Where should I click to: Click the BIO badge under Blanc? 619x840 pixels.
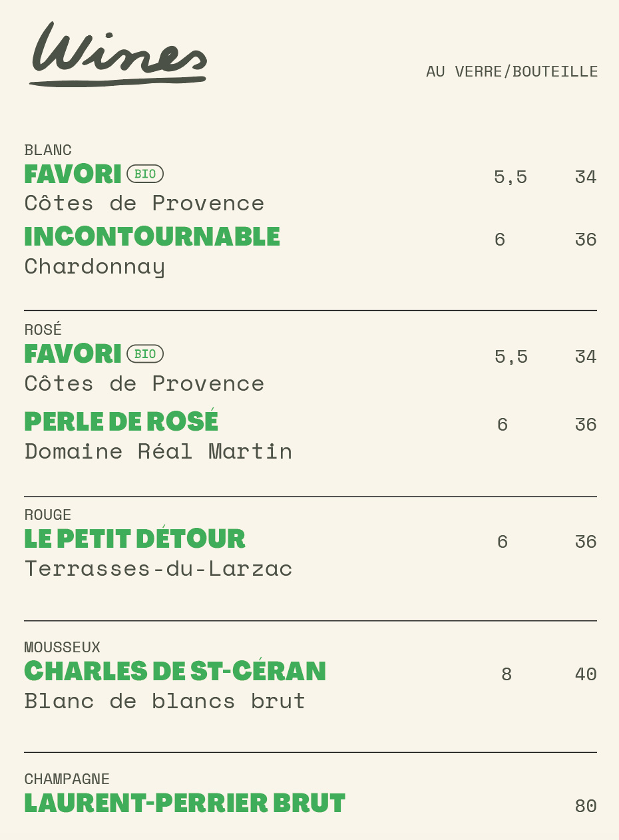[145, 174]
